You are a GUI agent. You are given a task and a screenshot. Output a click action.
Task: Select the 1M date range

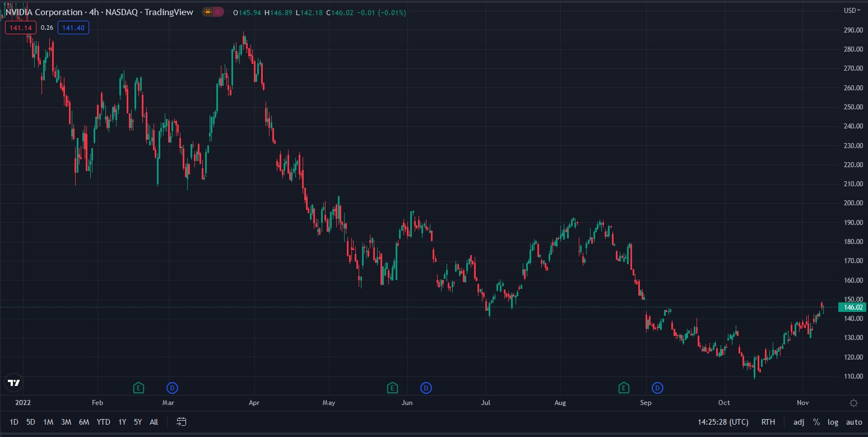(x=48, y=422)
